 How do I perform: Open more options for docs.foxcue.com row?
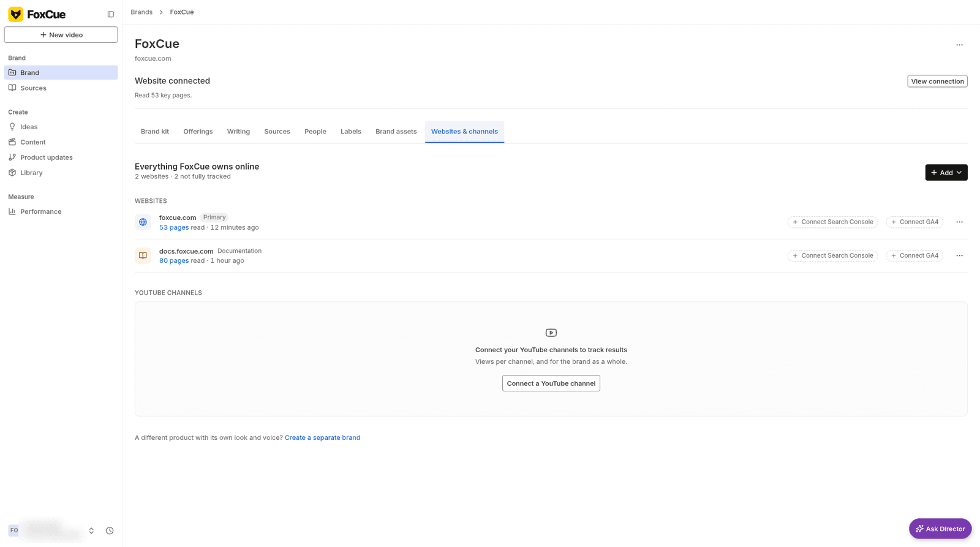(959, 255)
